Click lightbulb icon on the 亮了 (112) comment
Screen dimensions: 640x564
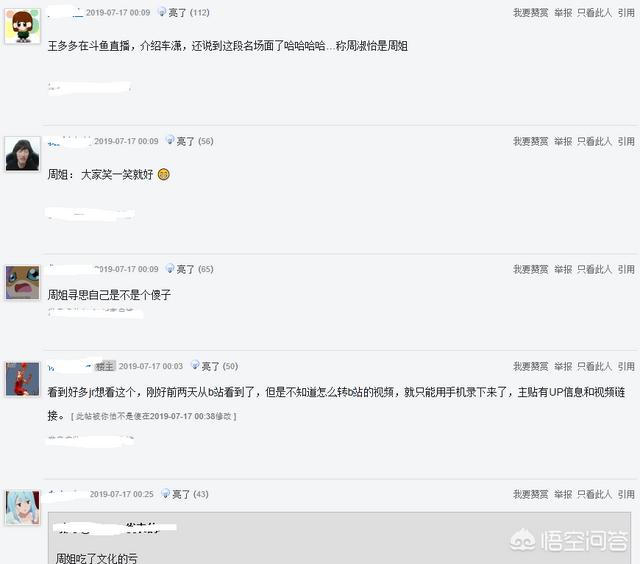coord(162,12)
